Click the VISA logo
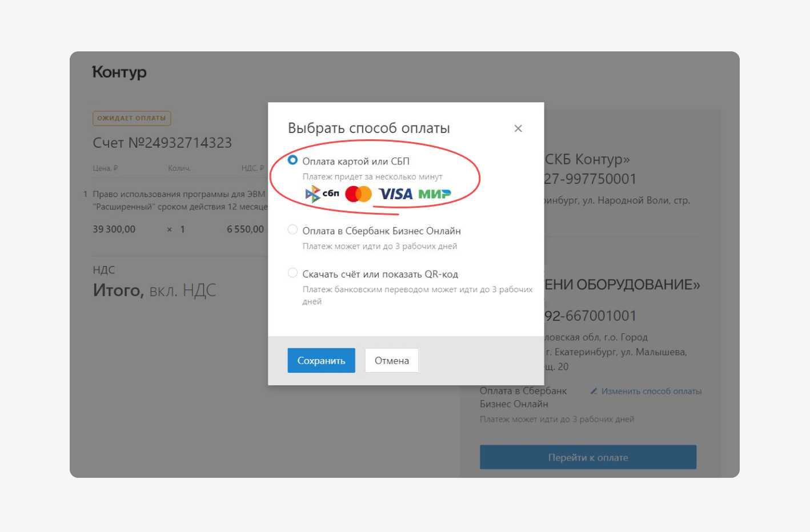810x532 pixels. click(x=395, y=194)
